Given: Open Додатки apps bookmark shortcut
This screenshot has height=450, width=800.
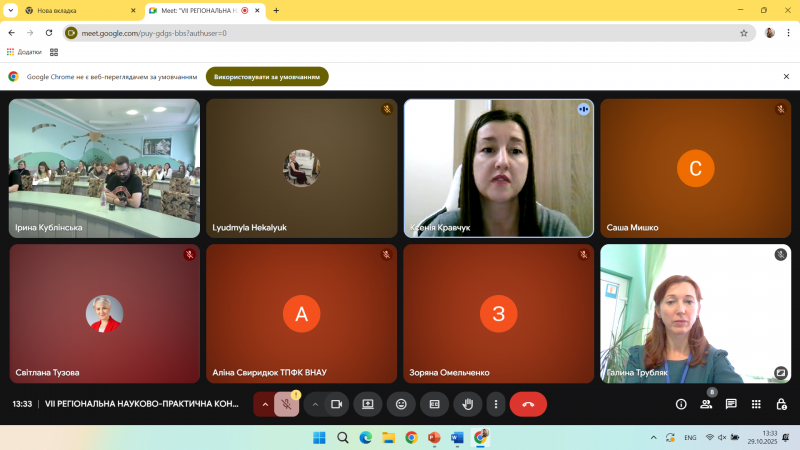Looking at the screenshot, I should [x=23, y=51].
